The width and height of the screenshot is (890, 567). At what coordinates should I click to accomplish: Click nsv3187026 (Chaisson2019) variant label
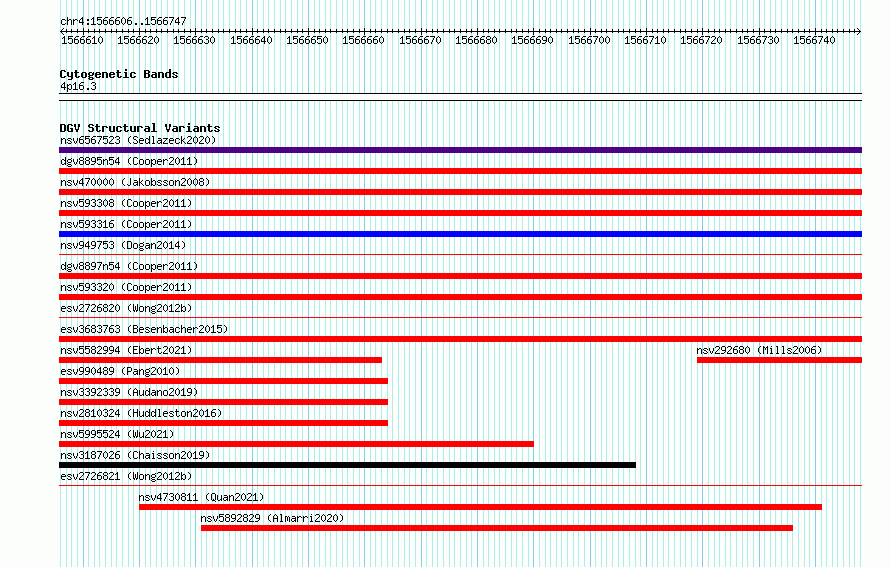135,455
